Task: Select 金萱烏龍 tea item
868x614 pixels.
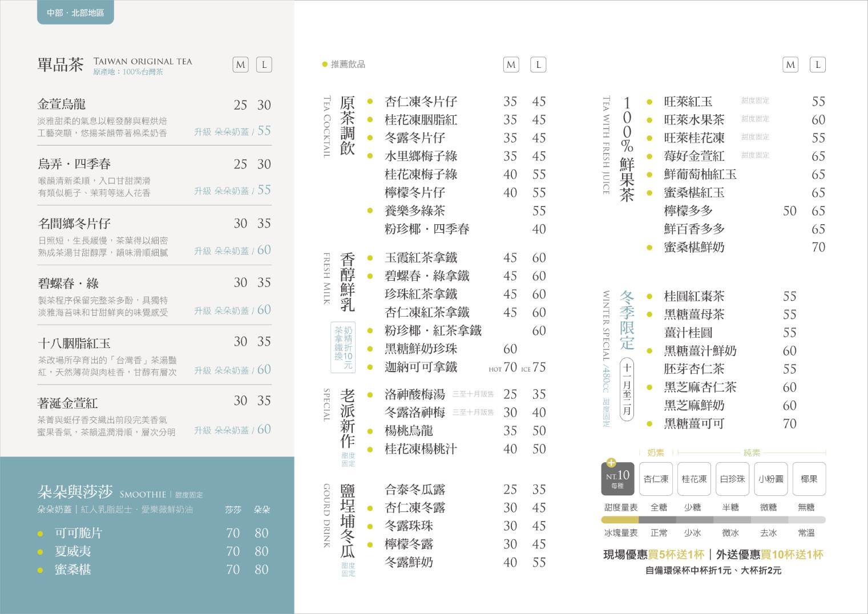Action: click(62, 104)
